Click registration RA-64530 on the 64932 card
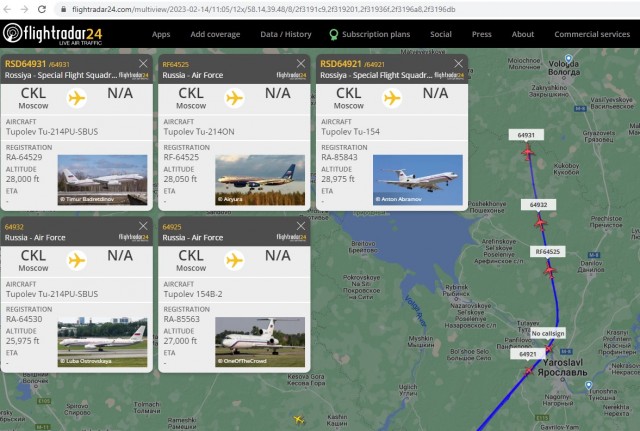 [24, 319]
